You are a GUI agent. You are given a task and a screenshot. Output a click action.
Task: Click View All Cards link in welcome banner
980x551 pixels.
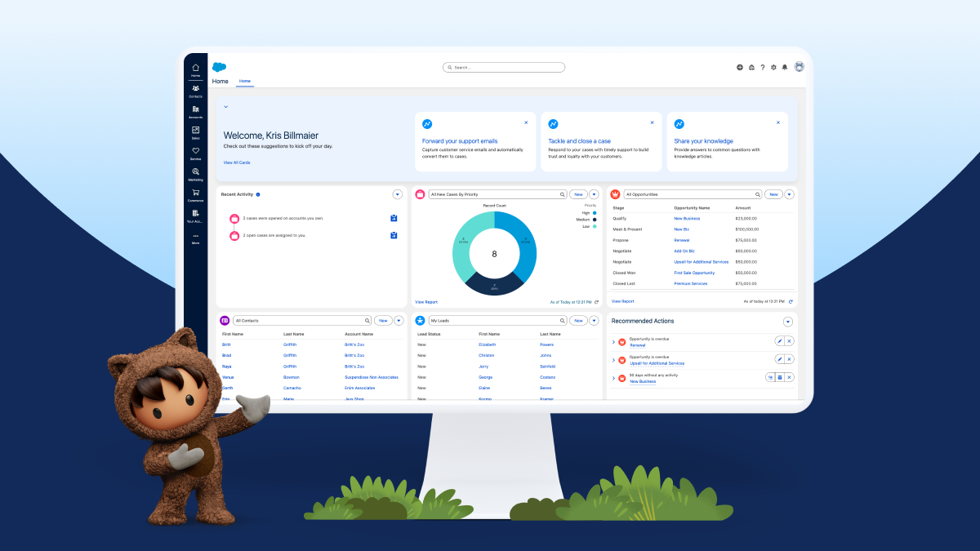point(237,162)
